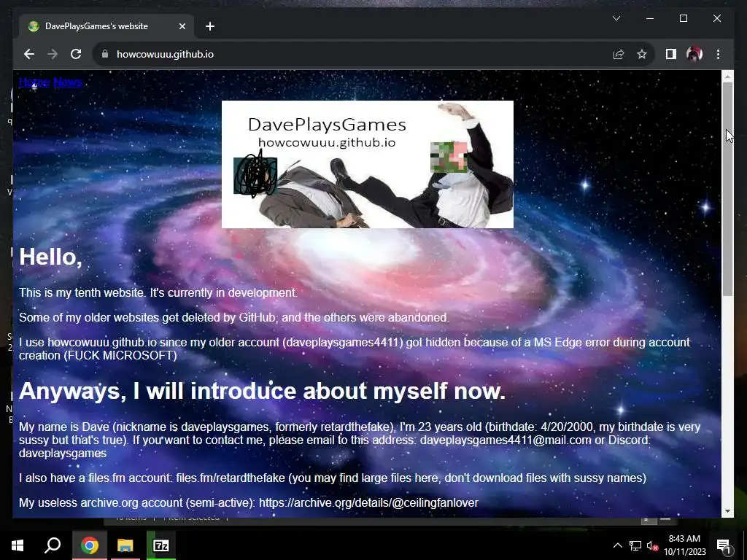
Task: Open File Explorer from the taskbar
Action: pyautogui.click(x=125, y=545)
